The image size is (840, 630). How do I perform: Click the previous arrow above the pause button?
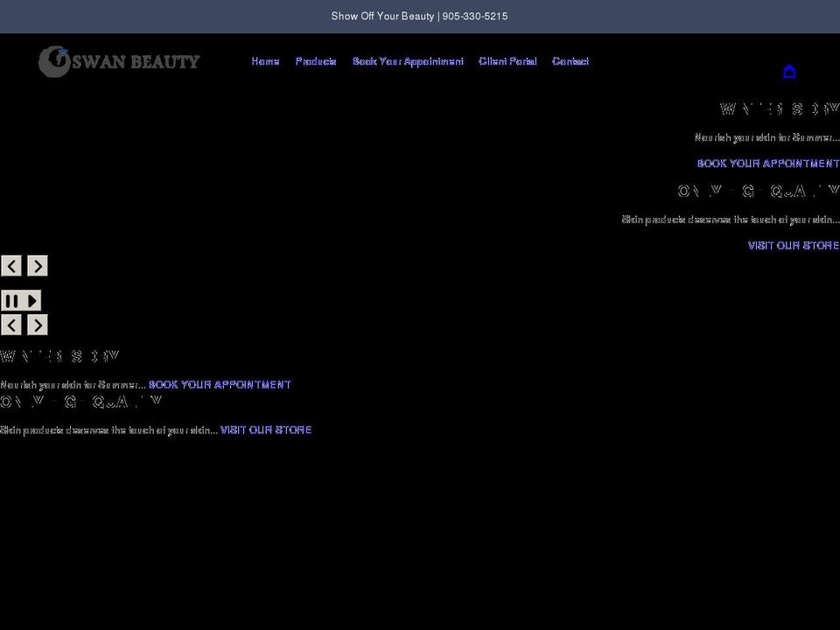click(x=11, y=266)
